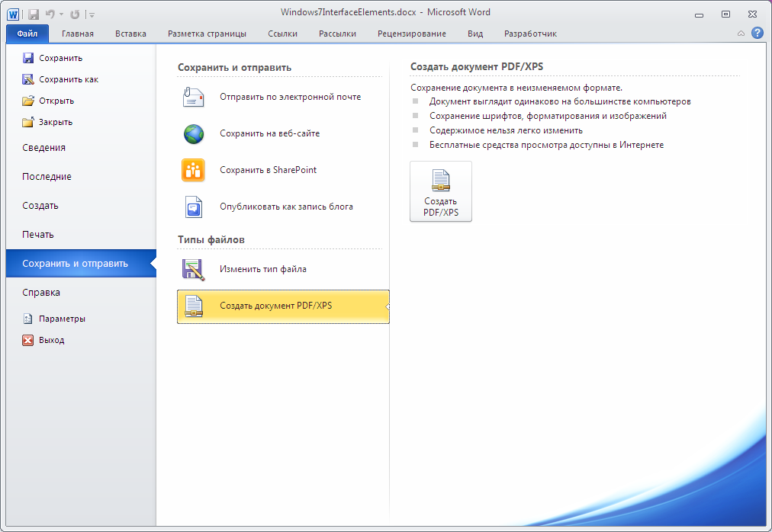Click the Открыть folder icon
The height and width of the screenshot is (532, 772).
tap(28, 101)
